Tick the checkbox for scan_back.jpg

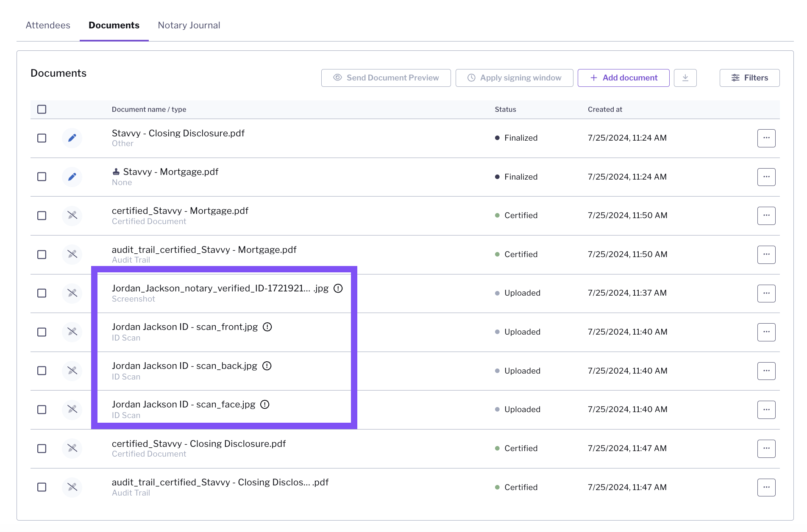click(42, 371)
